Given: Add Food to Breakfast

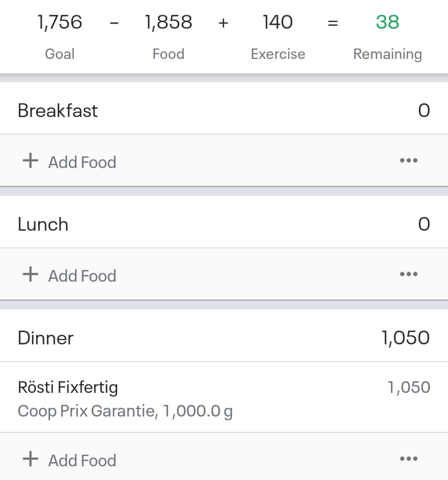Looking at the screenshot, I should [x=82, y=162].
